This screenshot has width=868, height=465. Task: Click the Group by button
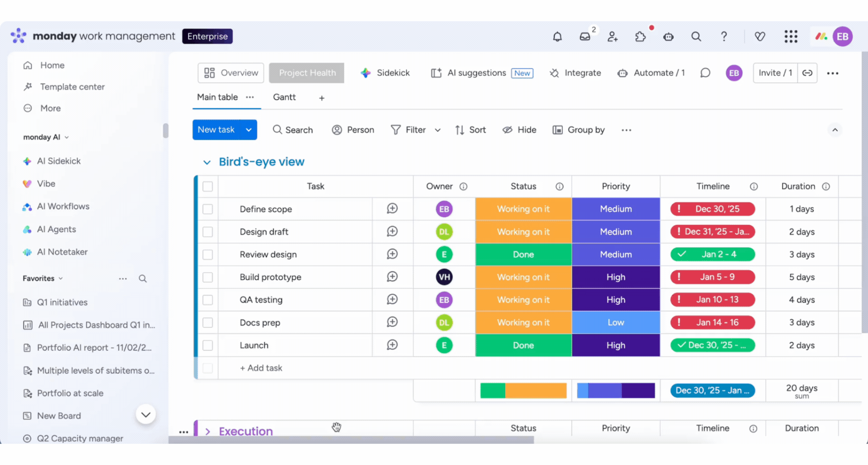click(579, 130)
